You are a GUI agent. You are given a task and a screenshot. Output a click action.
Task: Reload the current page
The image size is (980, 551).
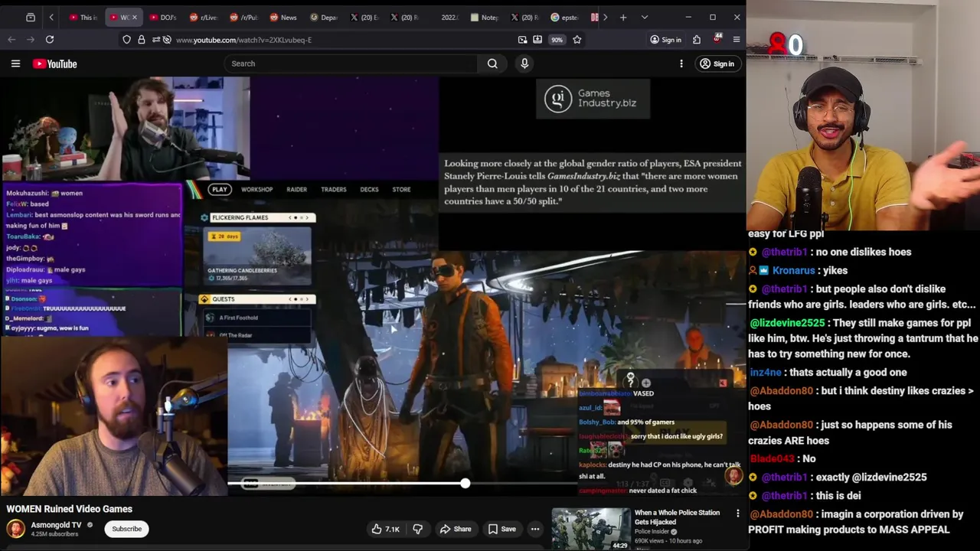(x=50, y=39)
